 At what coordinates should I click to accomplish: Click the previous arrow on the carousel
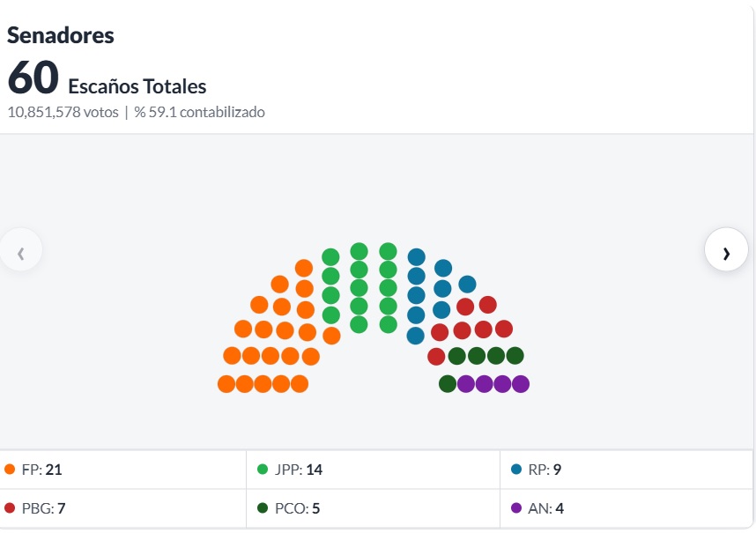click(21, 249)
